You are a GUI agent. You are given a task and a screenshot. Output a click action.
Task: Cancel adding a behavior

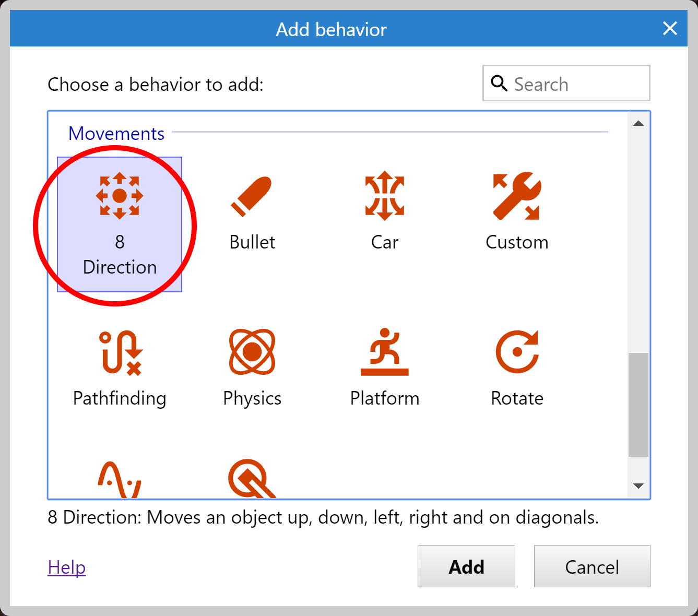[591, 566]
